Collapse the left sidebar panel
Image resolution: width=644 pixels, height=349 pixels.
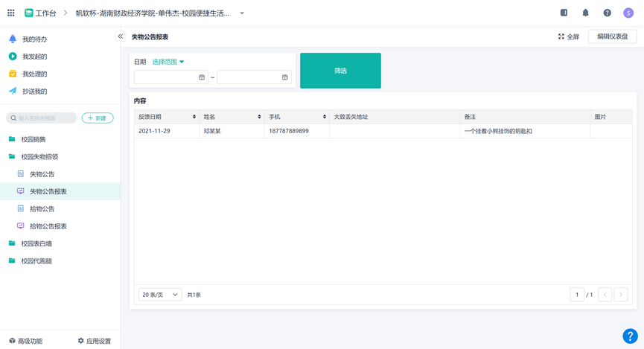121,36
